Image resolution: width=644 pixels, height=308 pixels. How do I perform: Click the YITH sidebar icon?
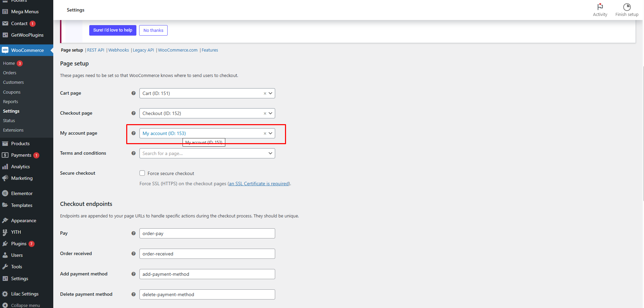(x=5, y=232)
